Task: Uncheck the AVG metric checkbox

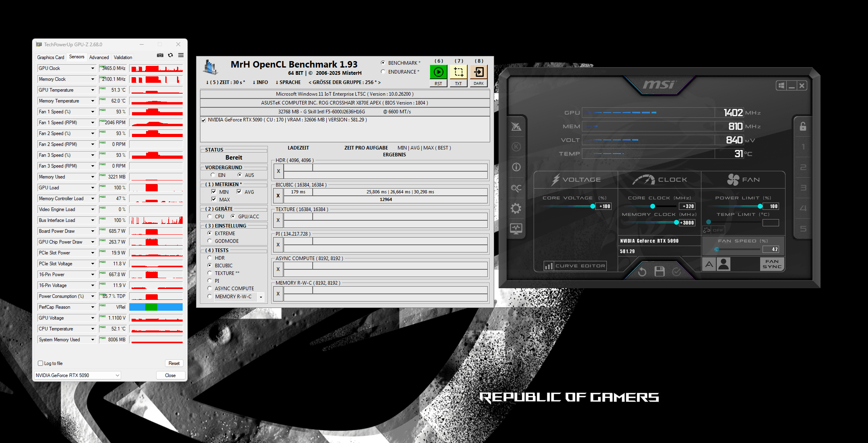Action: 239,192
